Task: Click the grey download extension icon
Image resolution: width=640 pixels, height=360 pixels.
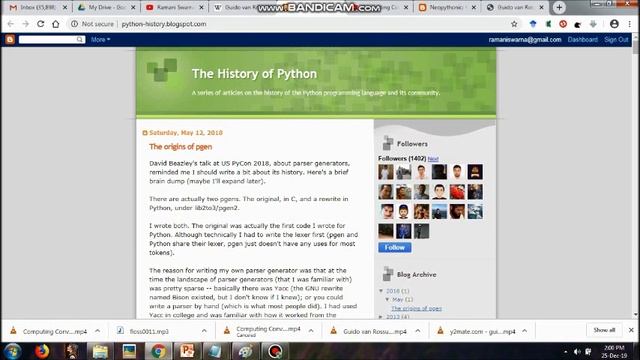Action: (593, 24)
